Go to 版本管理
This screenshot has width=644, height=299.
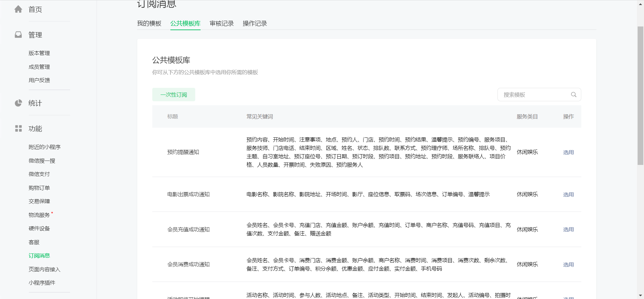click(39, 53)
